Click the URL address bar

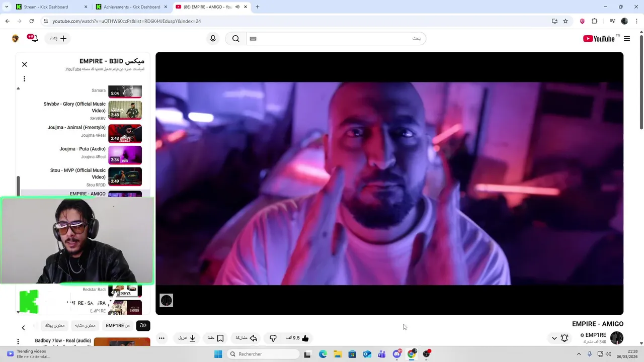pos(297,21)
